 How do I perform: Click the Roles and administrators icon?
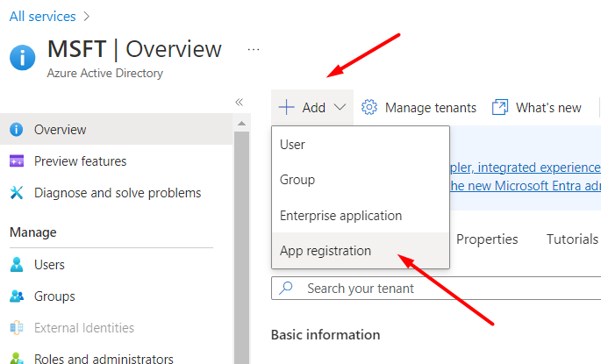click(17, 358)
